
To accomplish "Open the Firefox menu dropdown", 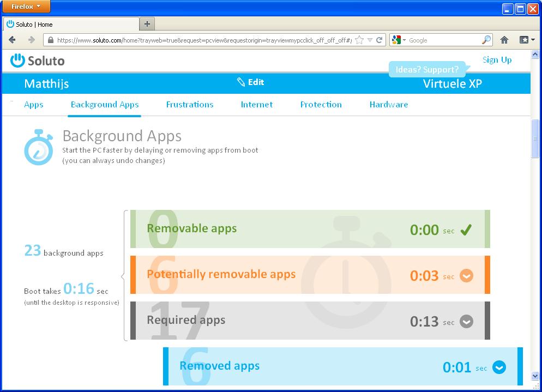I will pyautogui.click(x=26, y=7).
